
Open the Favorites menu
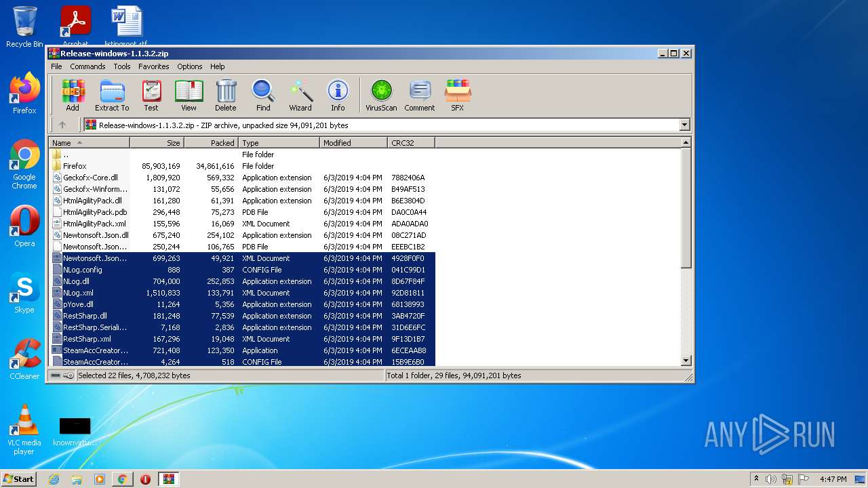tap(154, 66)
